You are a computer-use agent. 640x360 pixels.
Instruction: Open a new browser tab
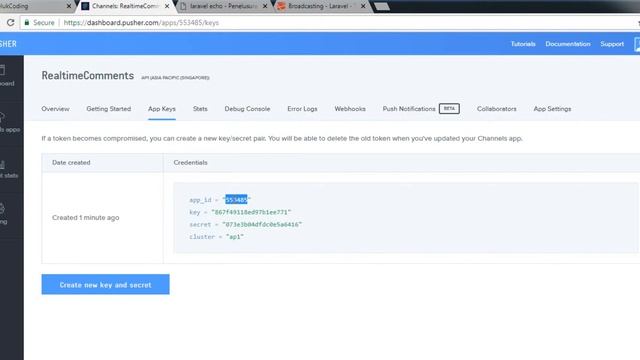(382, 6)
